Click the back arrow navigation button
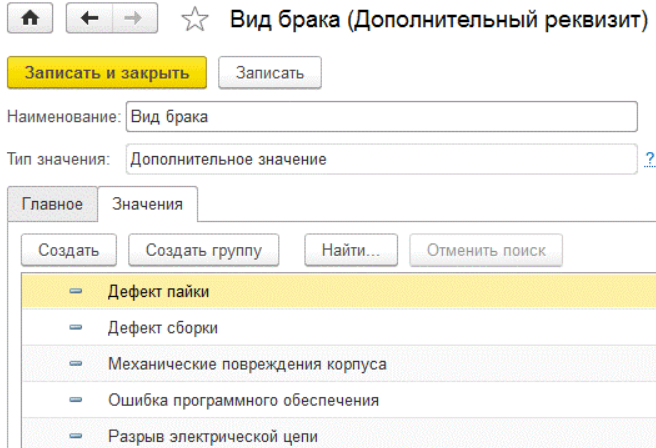The image size is (656, 448). (90, 20)
